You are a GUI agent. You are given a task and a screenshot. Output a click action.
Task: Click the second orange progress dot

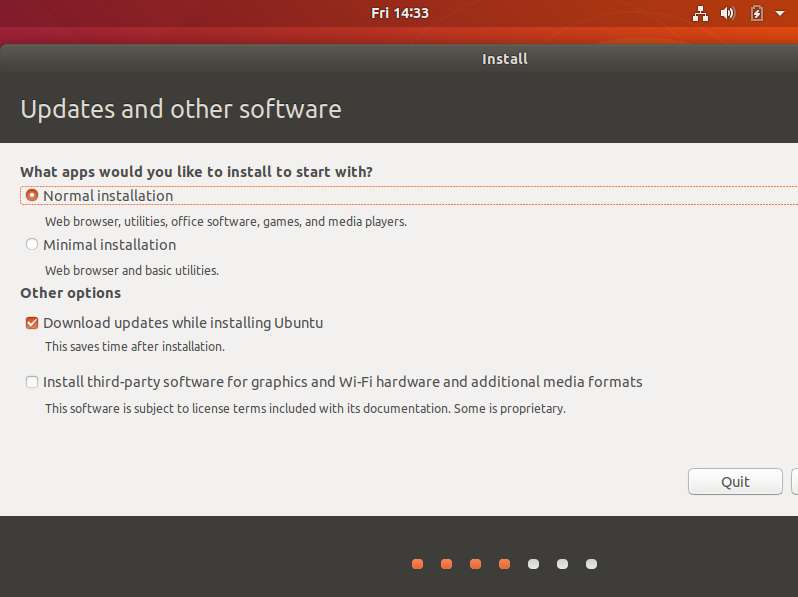tap(446, 564)
